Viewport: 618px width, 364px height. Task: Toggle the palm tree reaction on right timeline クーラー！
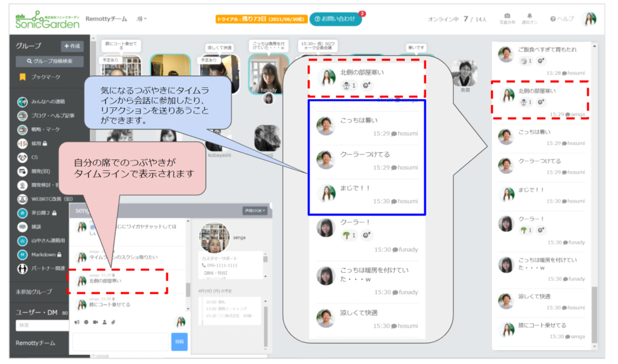tap(526, 230)
